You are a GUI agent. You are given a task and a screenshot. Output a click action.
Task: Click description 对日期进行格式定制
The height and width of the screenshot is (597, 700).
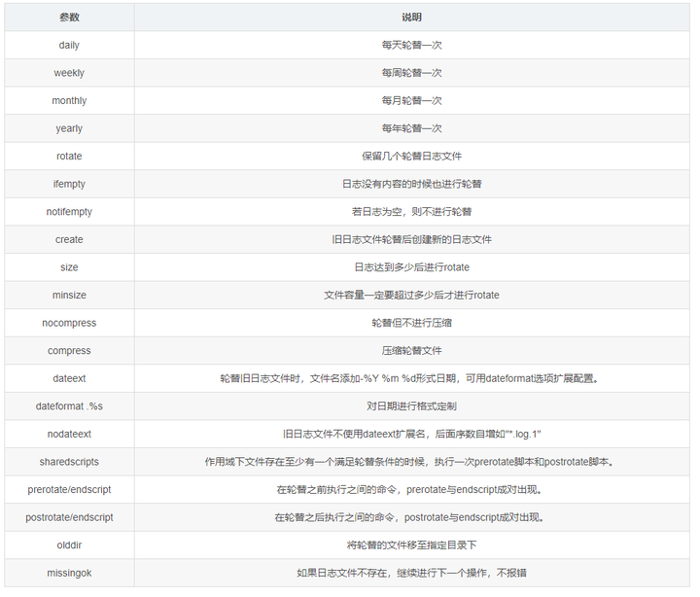point(411,406)
